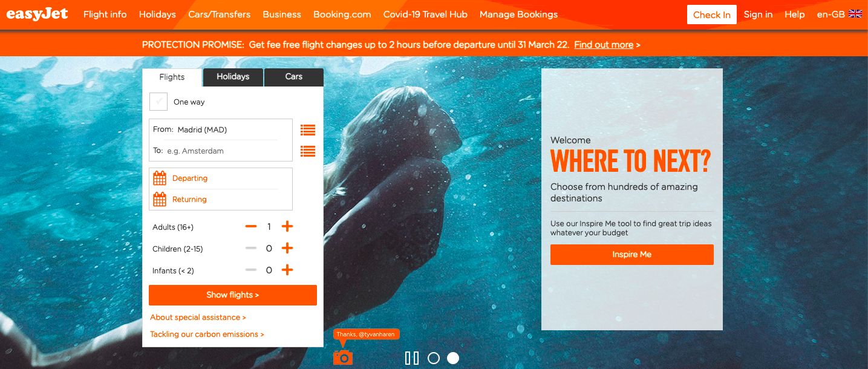Viewport: 868px width, 369px height.
Task: Click the orange camera photo credit icon
Action: tap(343, 358)
